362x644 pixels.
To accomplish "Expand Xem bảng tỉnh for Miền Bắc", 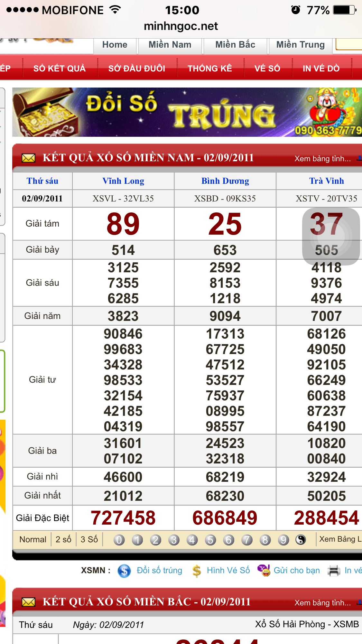I will tap(322, 603).
